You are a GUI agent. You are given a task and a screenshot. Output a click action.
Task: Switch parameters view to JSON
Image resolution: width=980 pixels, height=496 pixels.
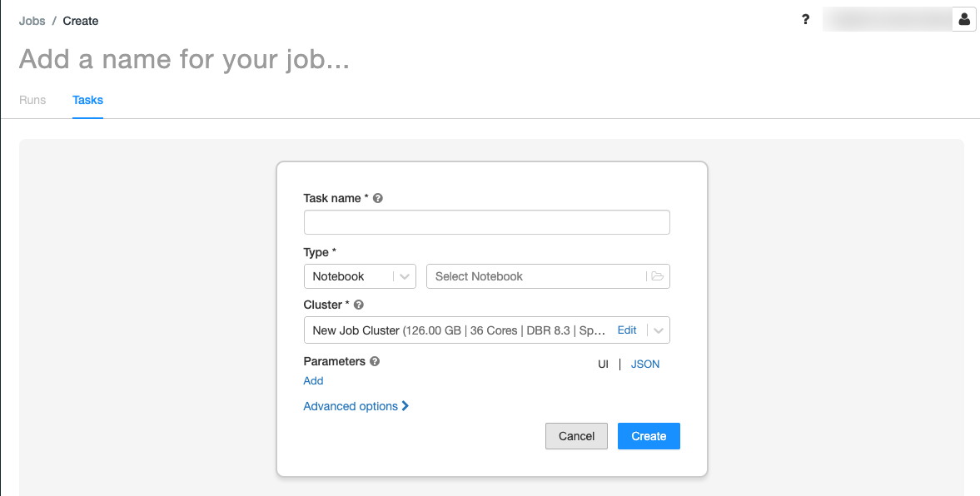(645, 364)
